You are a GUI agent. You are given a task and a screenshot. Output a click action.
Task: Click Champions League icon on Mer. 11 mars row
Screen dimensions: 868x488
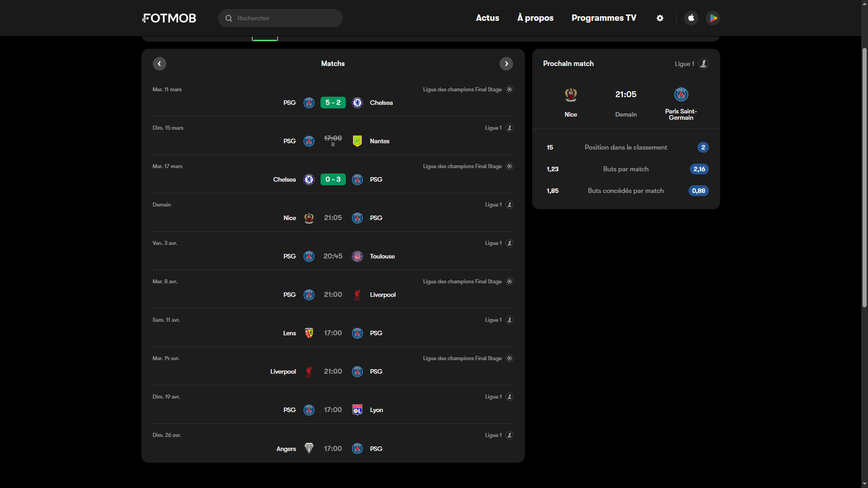pyautogui.click(x=509, y=89)
